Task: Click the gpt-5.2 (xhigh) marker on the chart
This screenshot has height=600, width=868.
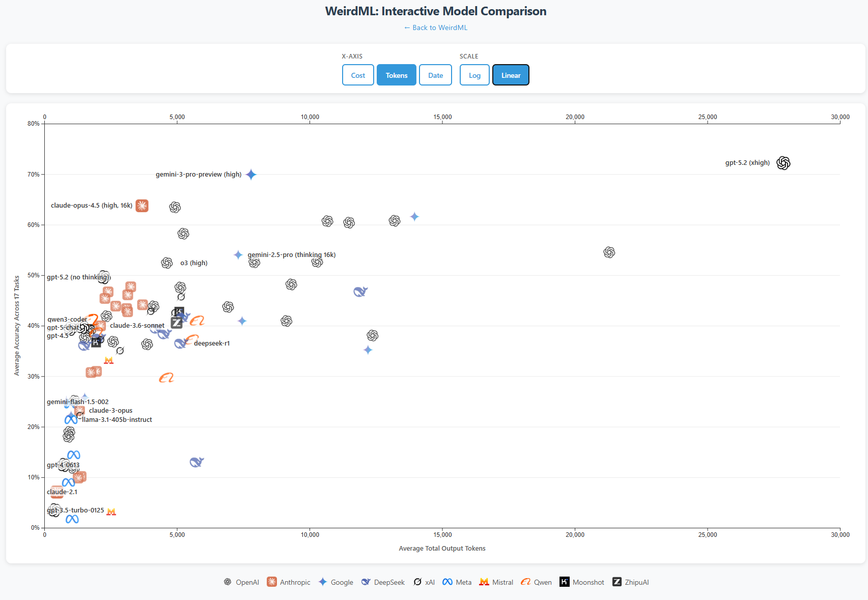Action: click(783, 163)
